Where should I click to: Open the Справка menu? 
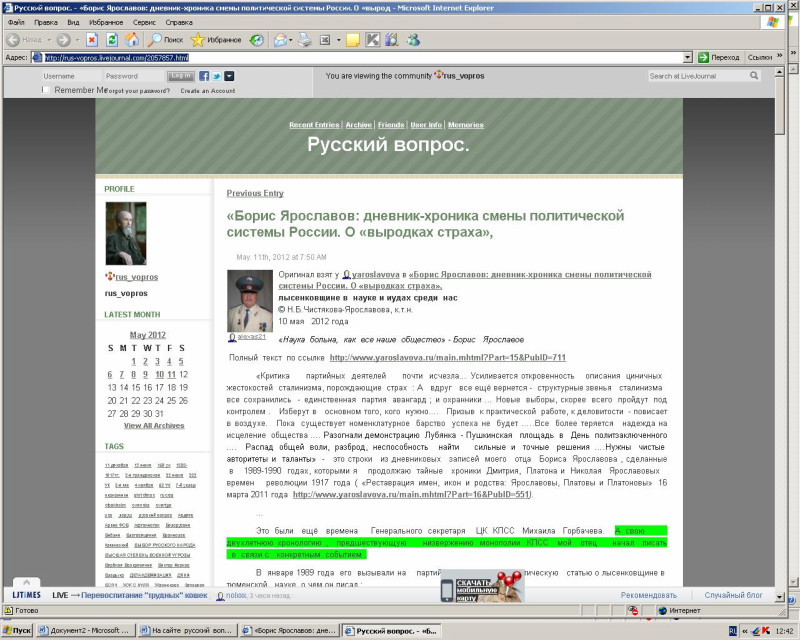tap(179, 22)
